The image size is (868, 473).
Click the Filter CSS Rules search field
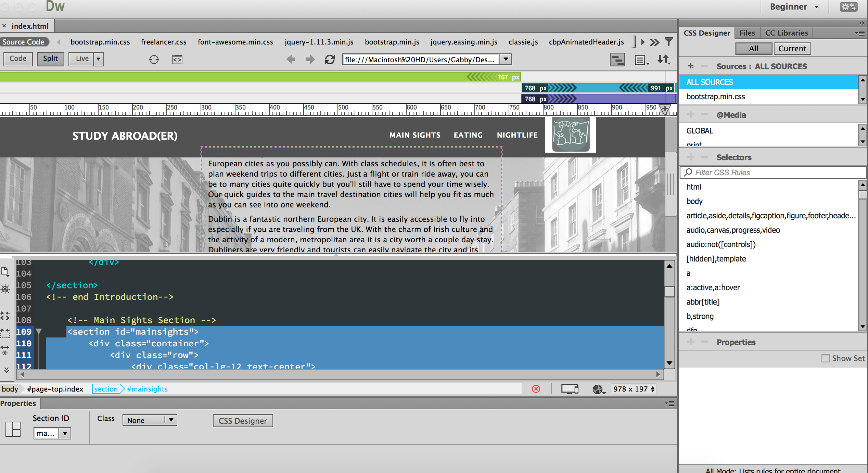point(774,172)
